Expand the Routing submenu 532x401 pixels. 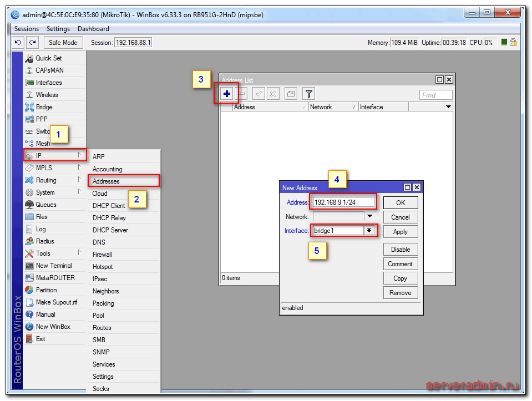click(x=54, y=180)
